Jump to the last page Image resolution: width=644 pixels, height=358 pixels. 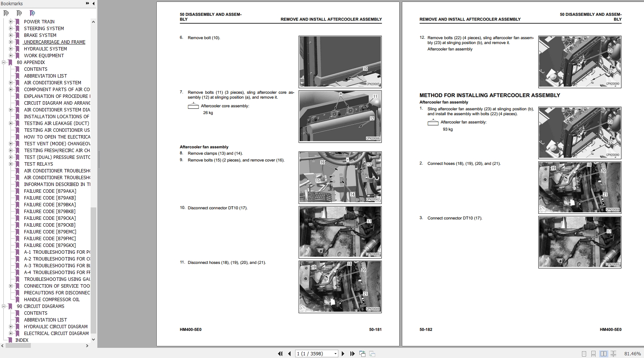pyautogui.click(x=352, y=353)
